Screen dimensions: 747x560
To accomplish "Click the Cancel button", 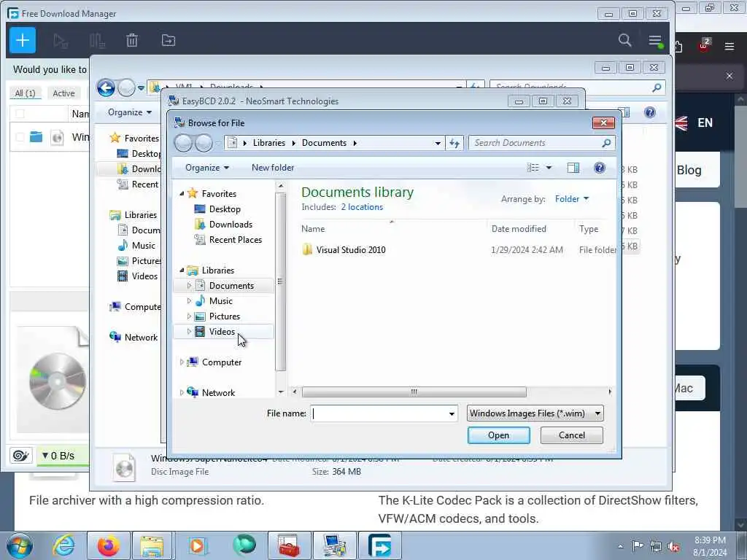I will click(x=572, y=435).
